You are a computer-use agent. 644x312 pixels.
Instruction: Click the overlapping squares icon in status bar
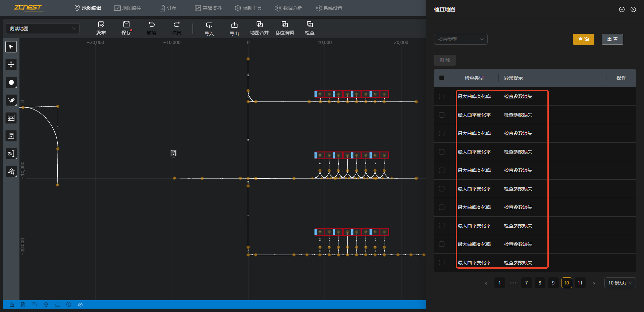point(35,305)
